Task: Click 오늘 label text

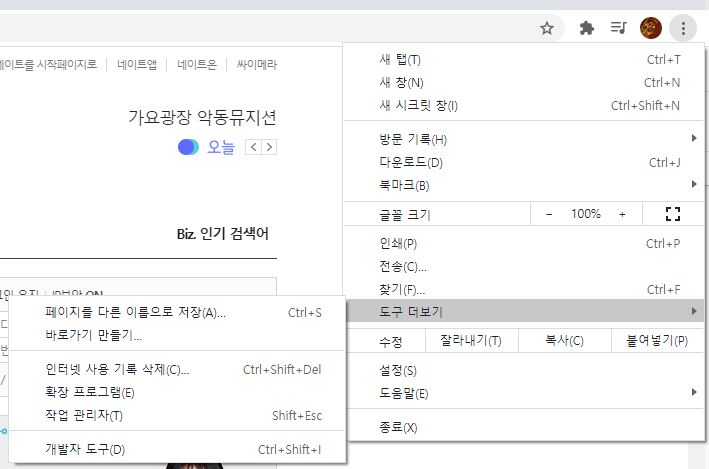Action: coord(221,147)
